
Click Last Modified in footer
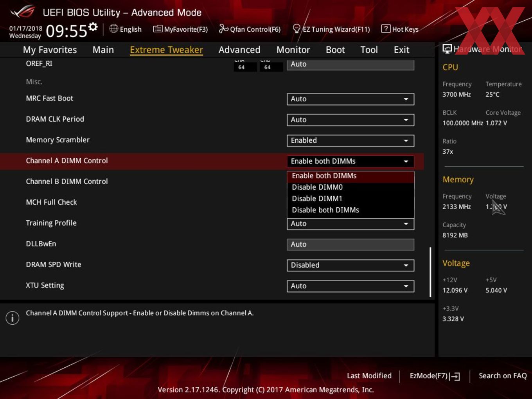point(369,376)
